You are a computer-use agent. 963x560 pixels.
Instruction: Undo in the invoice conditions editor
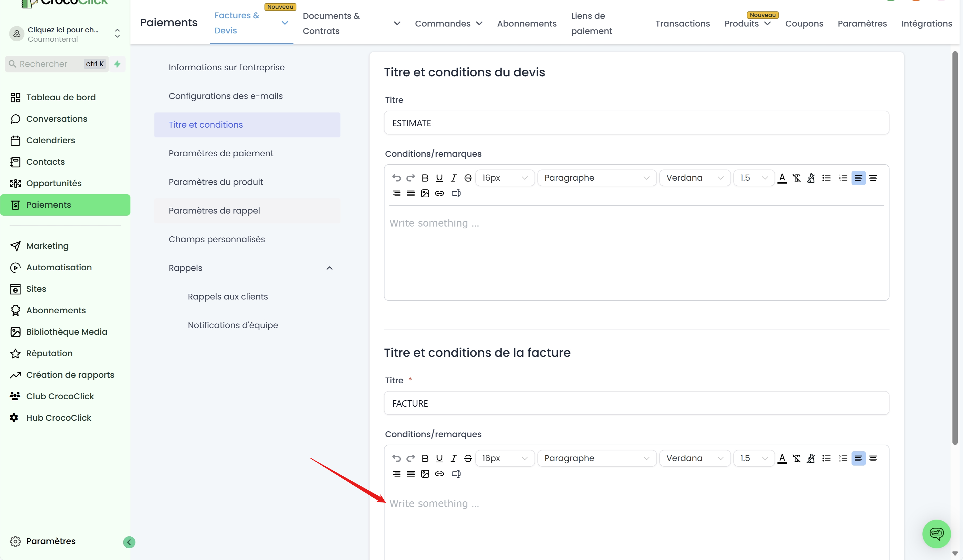(396, 458)
